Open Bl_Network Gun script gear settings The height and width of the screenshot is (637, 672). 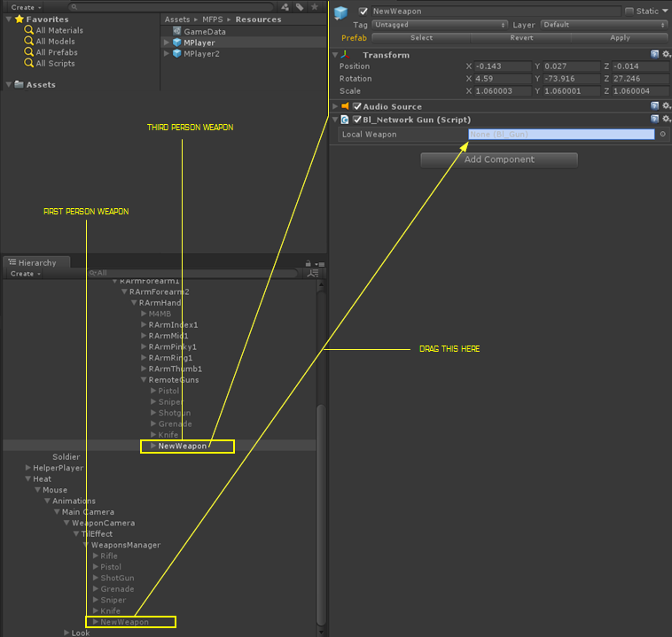[666, 120]
